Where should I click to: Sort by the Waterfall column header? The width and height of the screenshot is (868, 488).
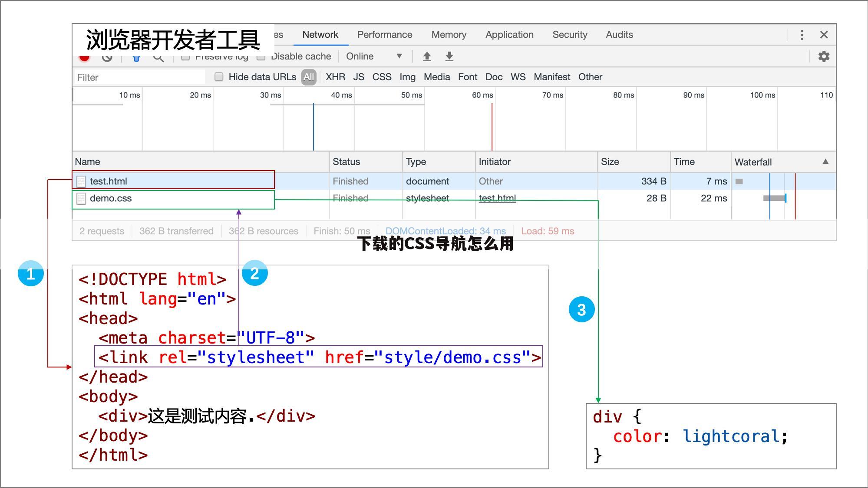tap(784, 162)
